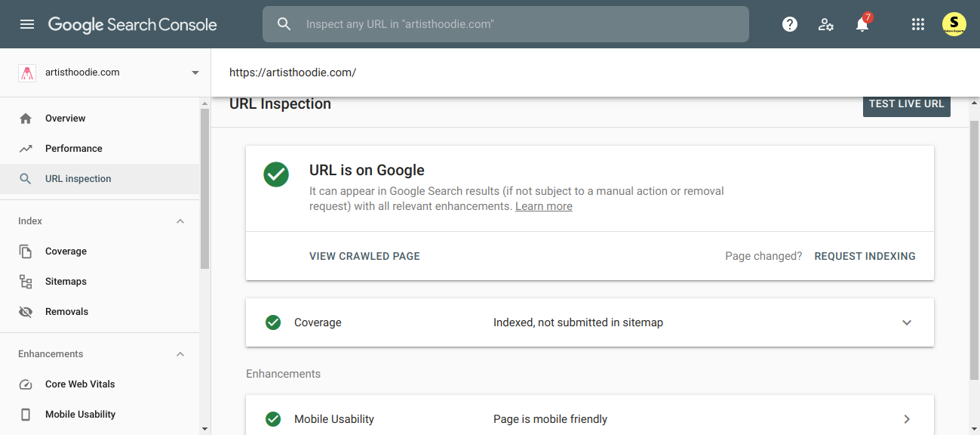Click the Sitemaps icon in sidebar

(x=26, y=282)
